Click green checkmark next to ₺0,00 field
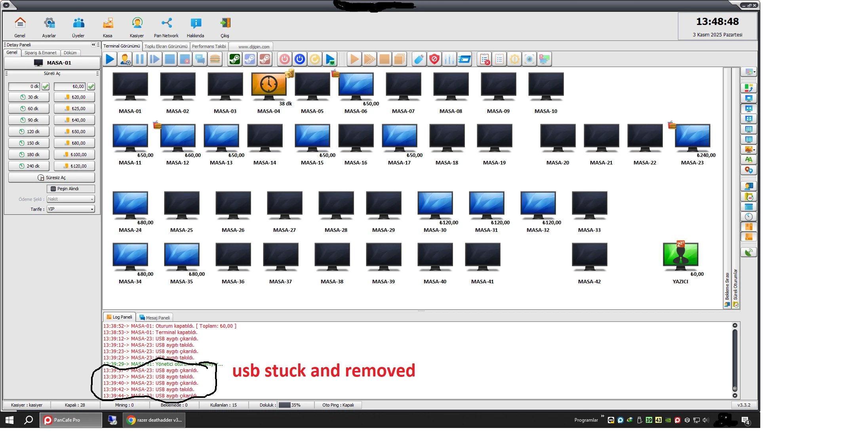This screenshot has height=447, width=868. (x=91, y=86)
